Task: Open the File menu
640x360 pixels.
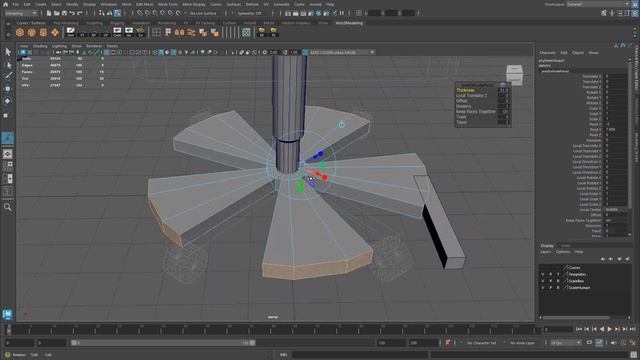Action: pos(16,4)
